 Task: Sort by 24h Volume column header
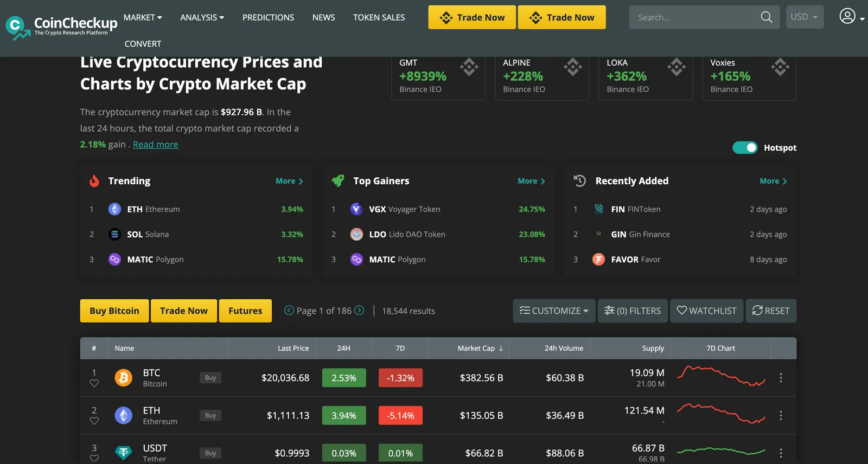point(564,348)
